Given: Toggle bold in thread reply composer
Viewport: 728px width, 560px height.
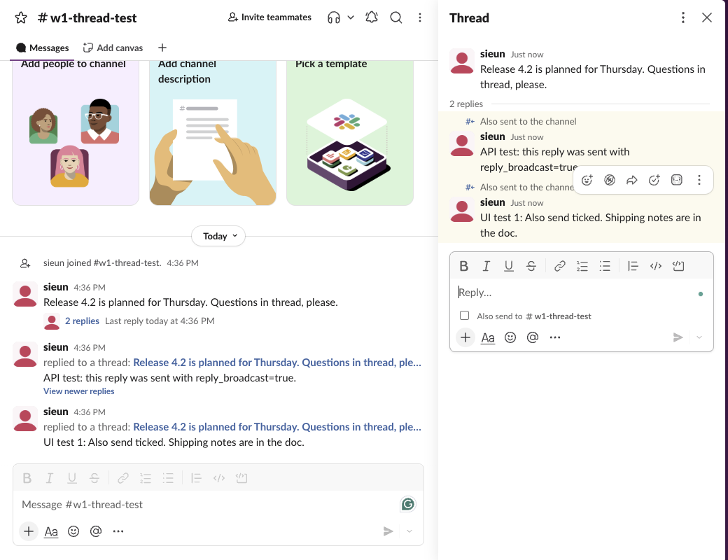Looking at the screenshot, I should coord(464,266).
